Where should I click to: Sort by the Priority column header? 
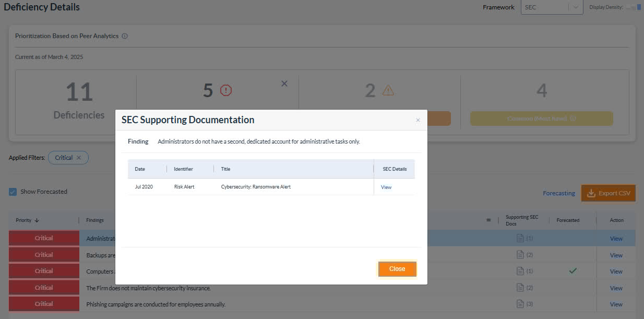pyautogui.click(x=27, y=220)
